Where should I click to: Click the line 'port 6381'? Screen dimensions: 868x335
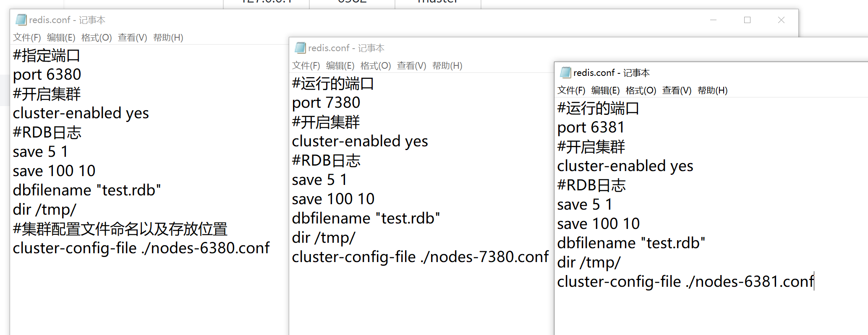591,127
